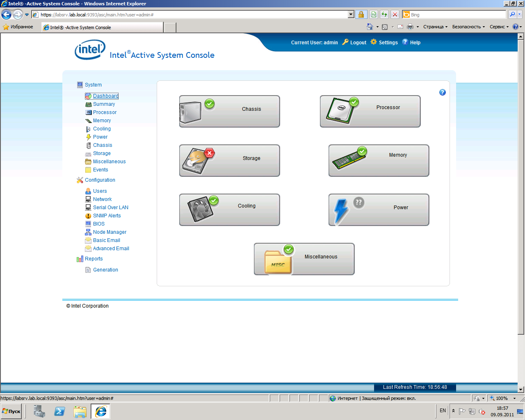The image size is (525, 420).
Task: Click the blue help question mark icon in dashboard panel
Action: click(442, 92)
